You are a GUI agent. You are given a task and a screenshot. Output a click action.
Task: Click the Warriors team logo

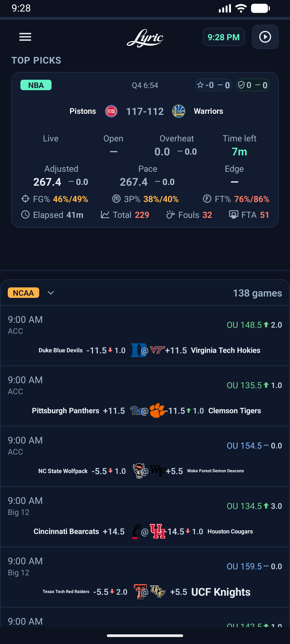coord(178,111)
